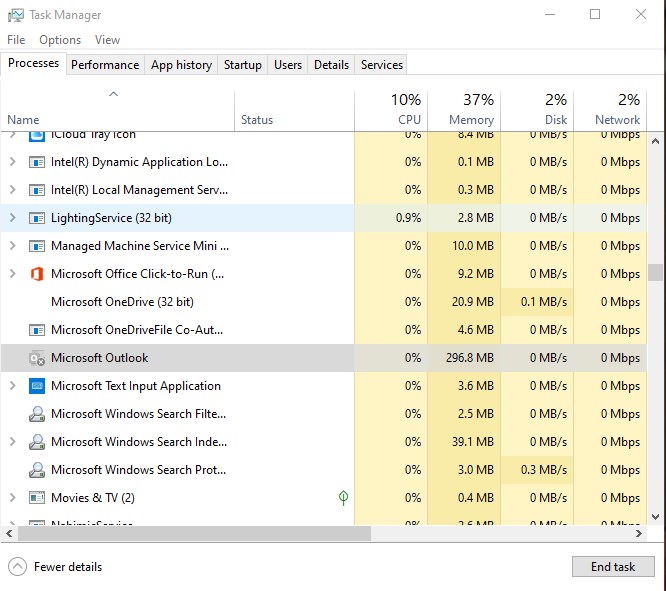Click the Managed Machine Service Mini icon
This screenshot has width=666, height=591.
(x=37, y=246)
